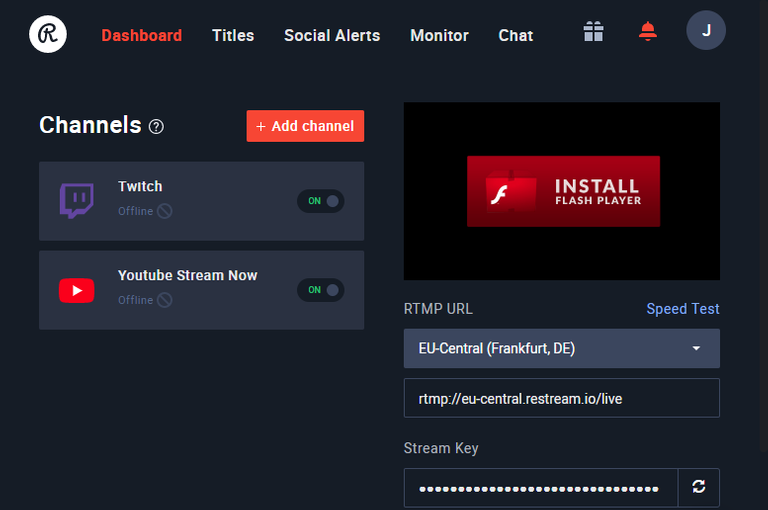Open the Titles tab
768x510 pixels.
click(233, 35)
